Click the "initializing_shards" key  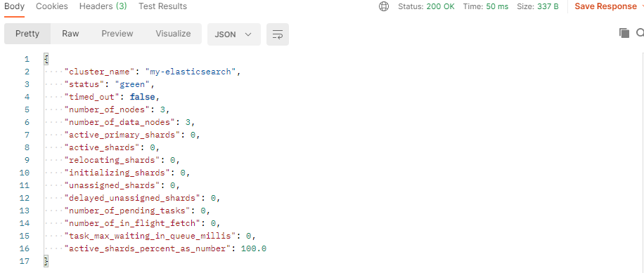[117, 173]
